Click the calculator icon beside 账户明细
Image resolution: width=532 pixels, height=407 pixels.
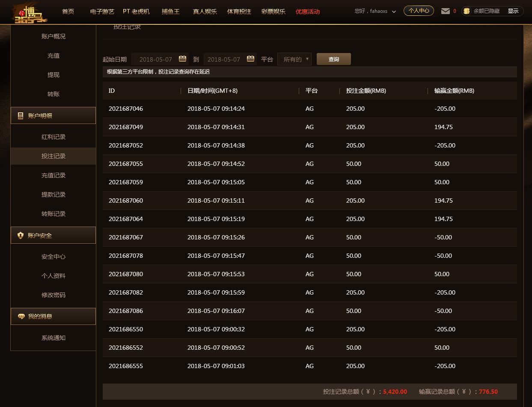pos(21,115)
